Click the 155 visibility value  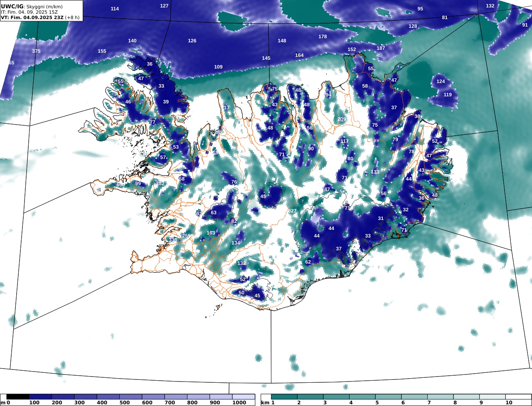[102, 51]
